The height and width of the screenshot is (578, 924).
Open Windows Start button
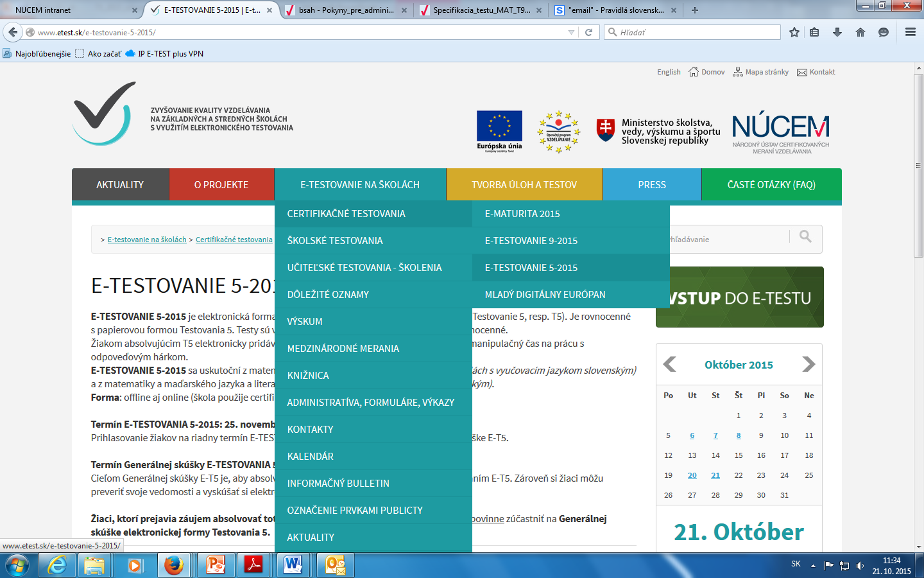tap(17, 565)
